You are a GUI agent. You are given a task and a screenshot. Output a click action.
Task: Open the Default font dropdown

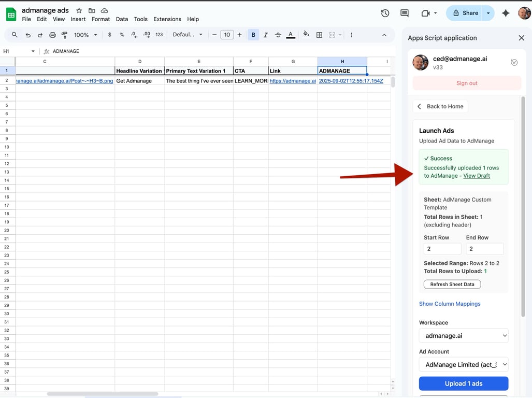click(x=188, y=35)
